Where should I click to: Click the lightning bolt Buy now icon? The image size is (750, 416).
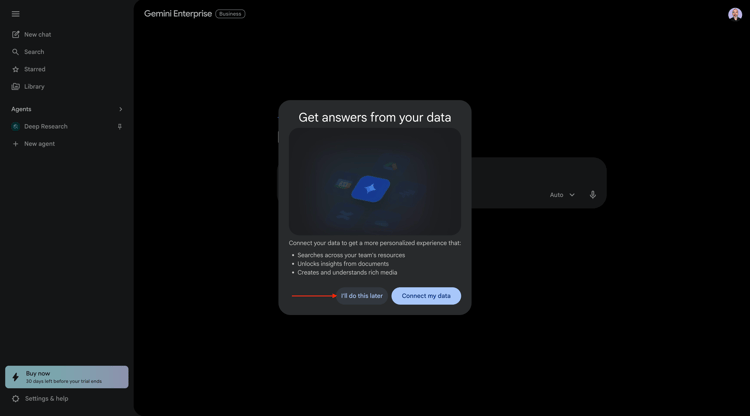point(15,377)
